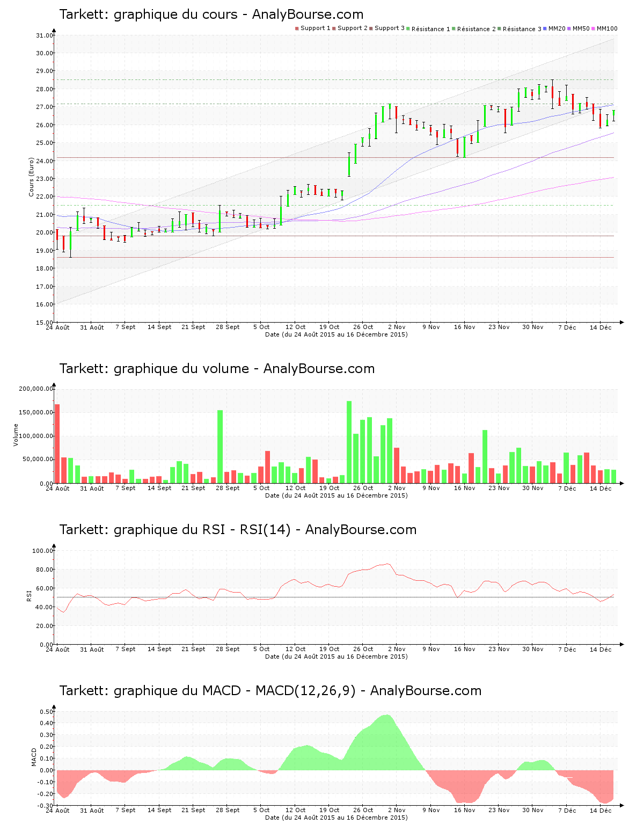
Task: Click the 150,000.00 value on volume axis
Action: coord(35,412)
